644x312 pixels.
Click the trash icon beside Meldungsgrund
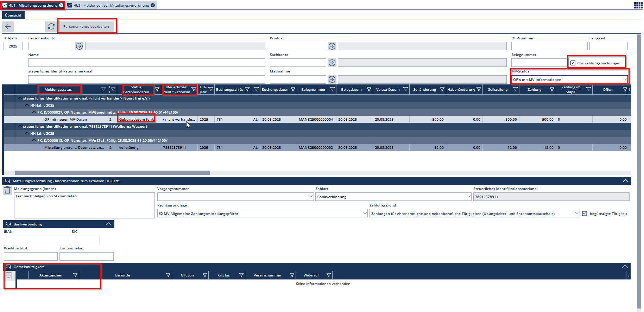[x=7, y=190]
